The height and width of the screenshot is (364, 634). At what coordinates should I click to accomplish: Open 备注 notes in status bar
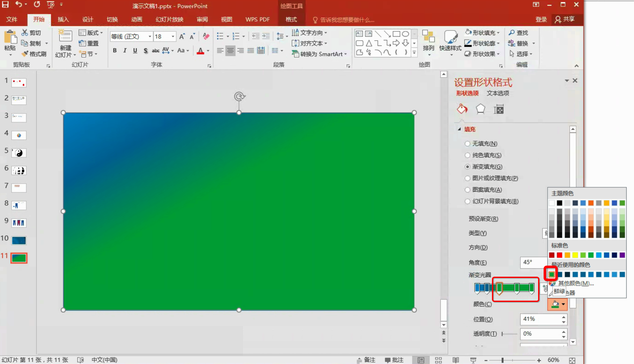366,360
